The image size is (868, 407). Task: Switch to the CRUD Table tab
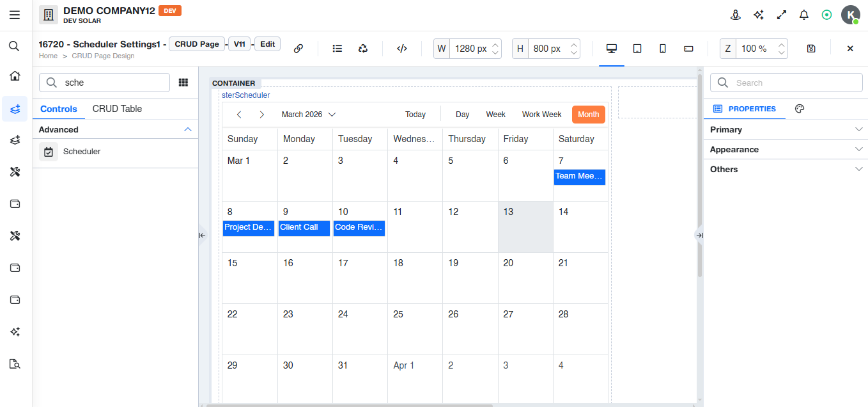click(117, 109)
